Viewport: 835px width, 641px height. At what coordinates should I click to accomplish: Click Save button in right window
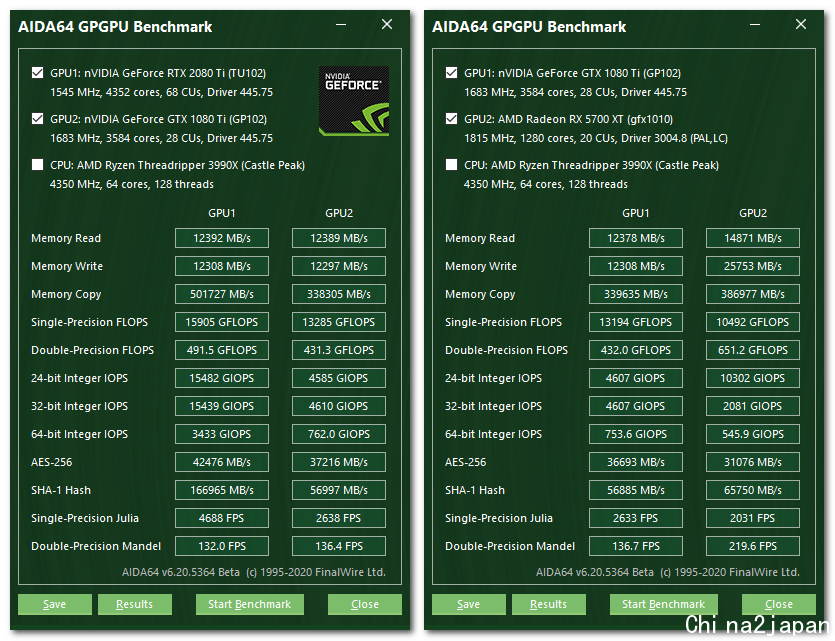click(x=469, y=604)
